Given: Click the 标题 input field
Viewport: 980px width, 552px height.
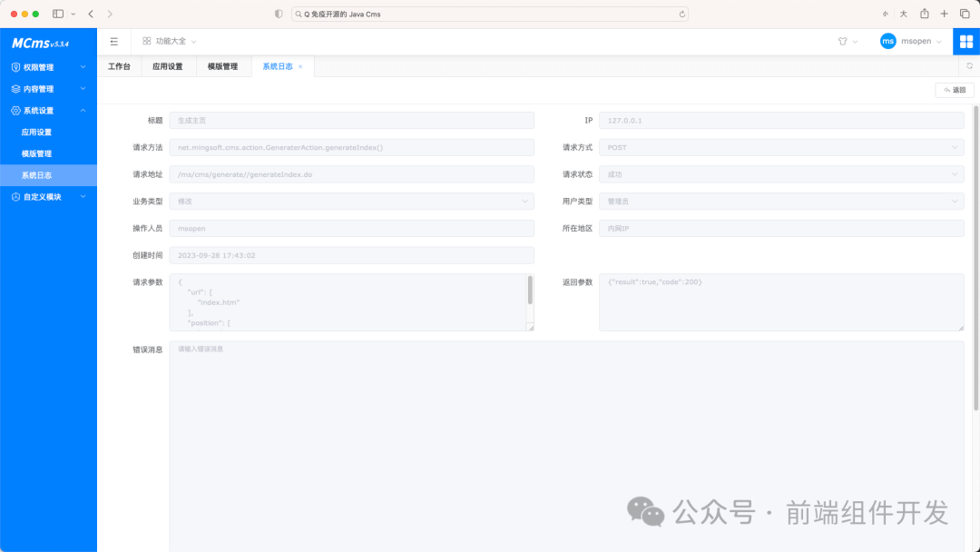Looking at the screenshot, I should [x=351, y=121].
